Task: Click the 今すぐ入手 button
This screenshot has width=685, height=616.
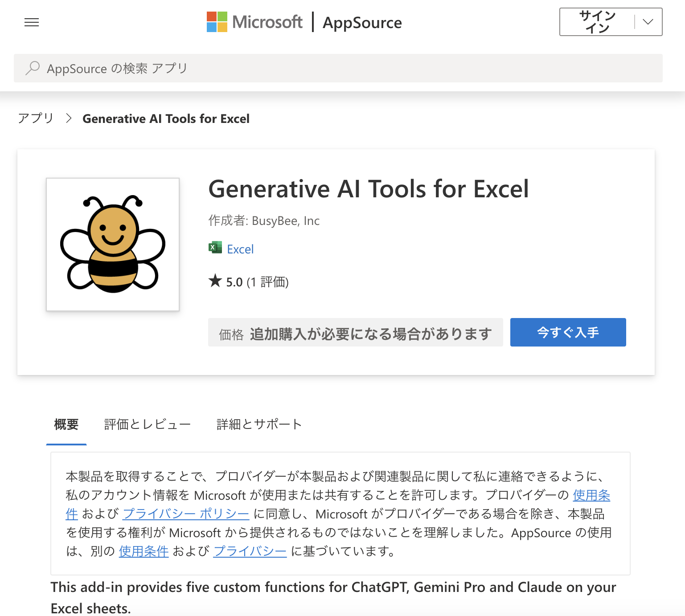Action: (568, 332)
